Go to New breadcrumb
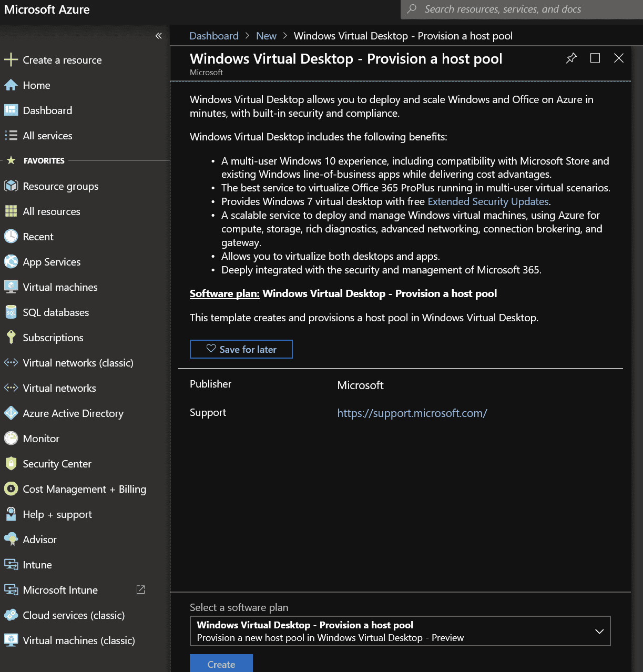The image size is (643, 672). point(266,36)
